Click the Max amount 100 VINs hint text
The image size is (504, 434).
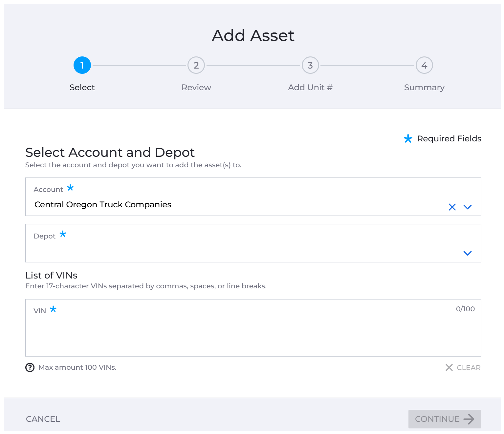[77, 367]
